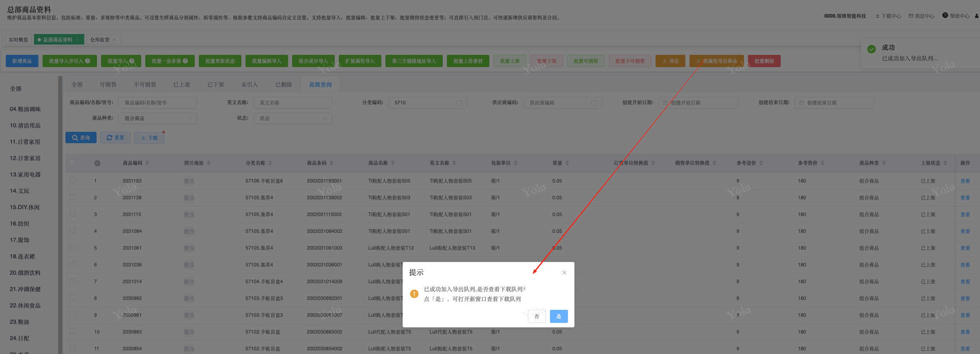
Task: Click the table column settings gear icon
Action: (97, 163)
